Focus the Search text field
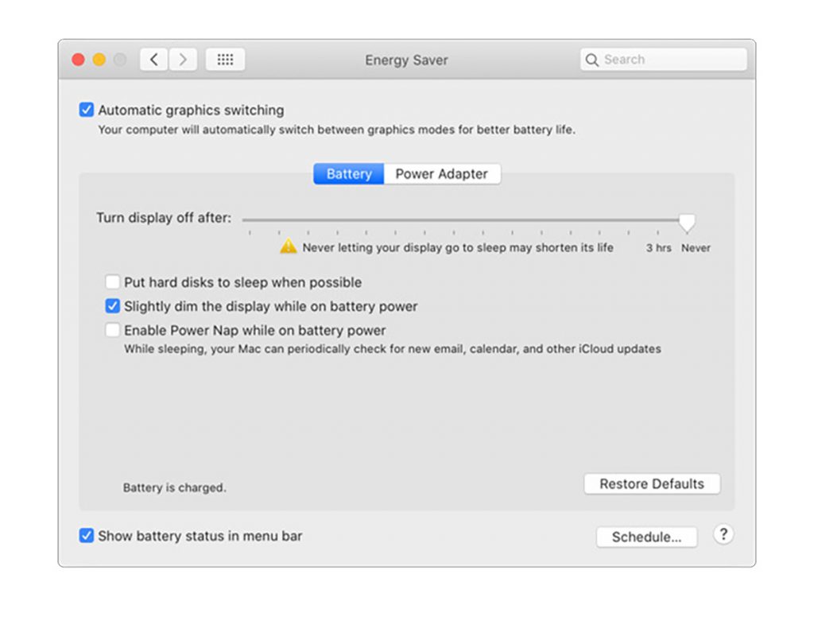This screenshot has width=814, height=644. pyautogui.click(x=672, y=60)
